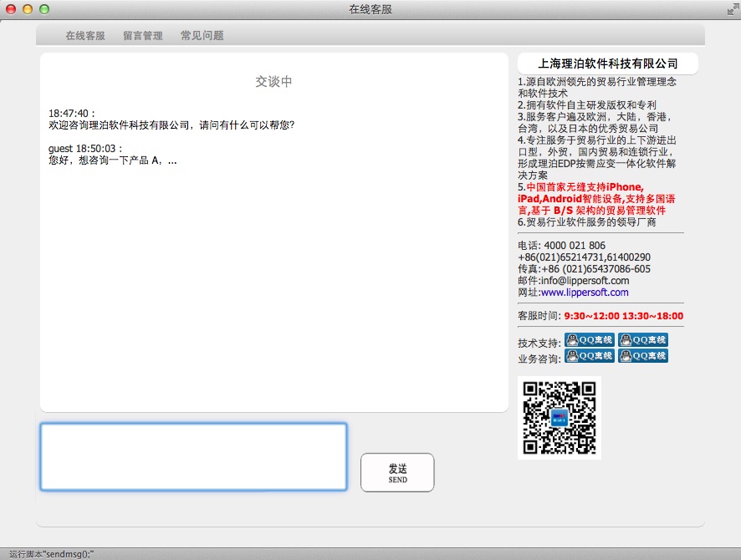This screenshot has height=560, width=741.
Task: Click first 技术支持 QQ离线 button
Action: 590,340
